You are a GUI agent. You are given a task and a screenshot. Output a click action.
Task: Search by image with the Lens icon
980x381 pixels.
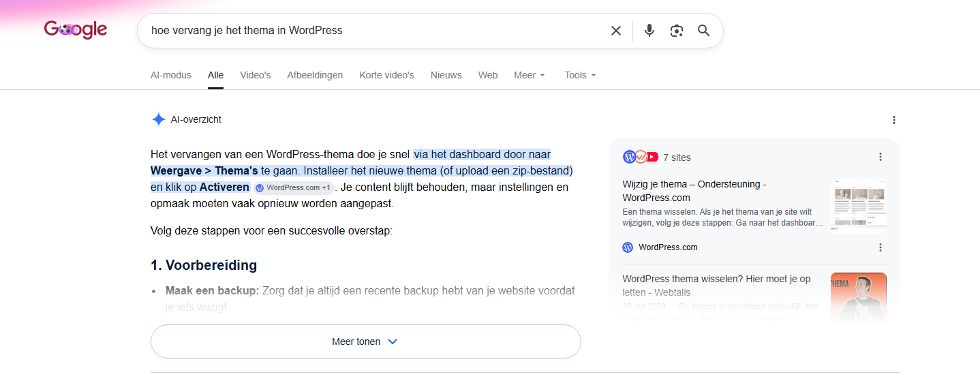pyautogui.click(x=676, y=31)
